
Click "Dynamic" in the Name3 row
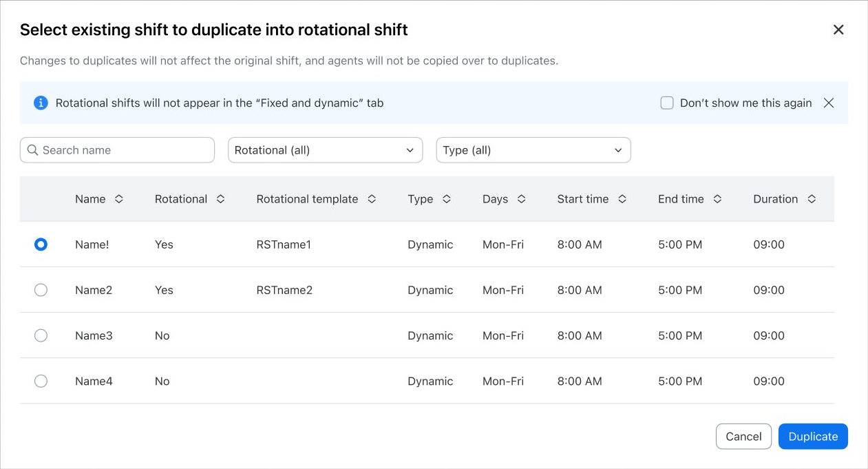click(430, 335)
